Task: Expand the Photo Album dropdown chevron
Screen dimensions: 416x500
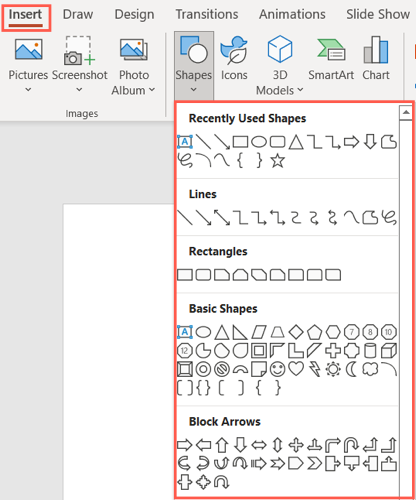Action: (152, 90)
